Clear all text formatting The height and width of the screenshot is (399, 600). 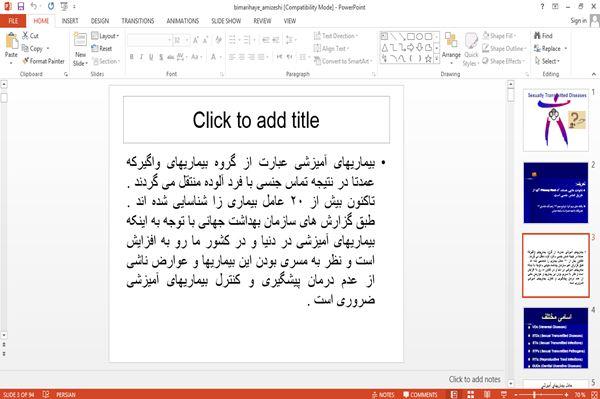[x=218, y=40]
